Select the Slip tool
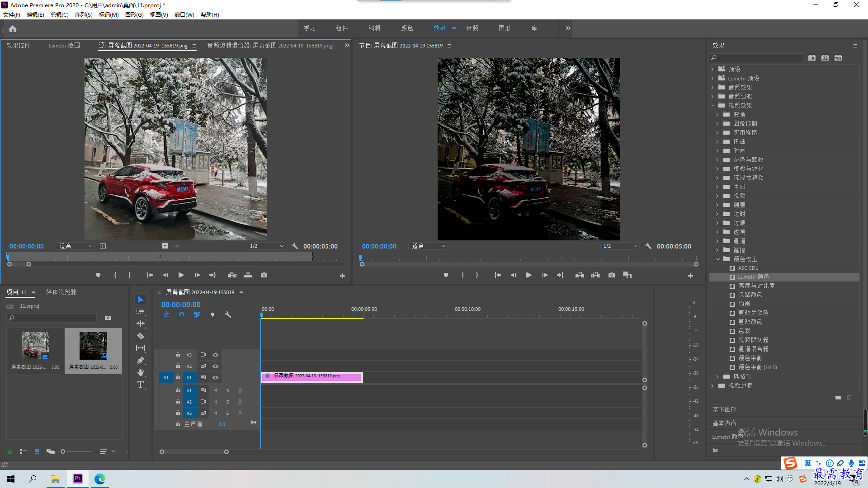The image size is (868, 488). (x=141, y=348)
